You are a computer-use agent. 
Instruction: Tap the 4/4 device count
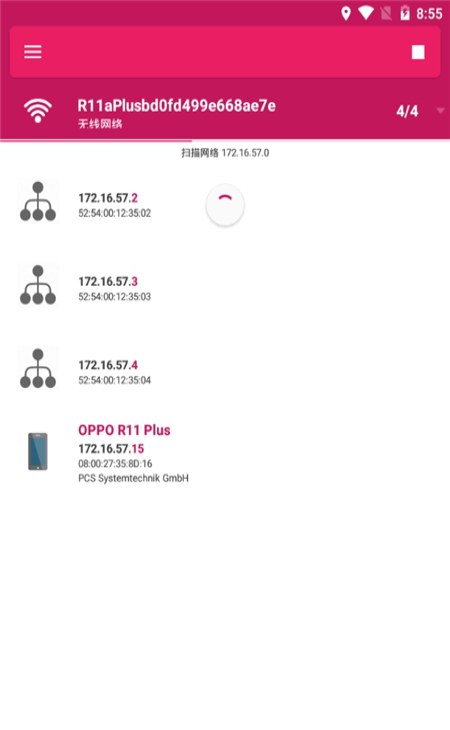pyautogui.click(x=407, y=111)
